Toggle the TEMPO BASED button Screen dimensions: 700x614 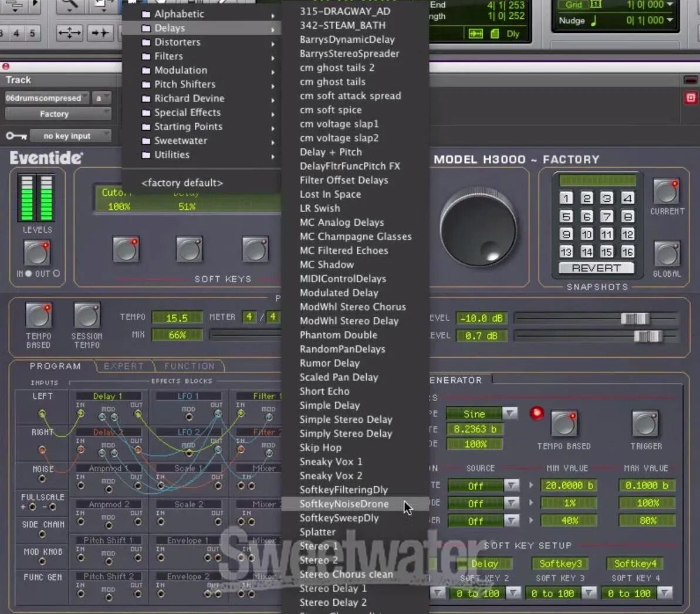(38, 316)
